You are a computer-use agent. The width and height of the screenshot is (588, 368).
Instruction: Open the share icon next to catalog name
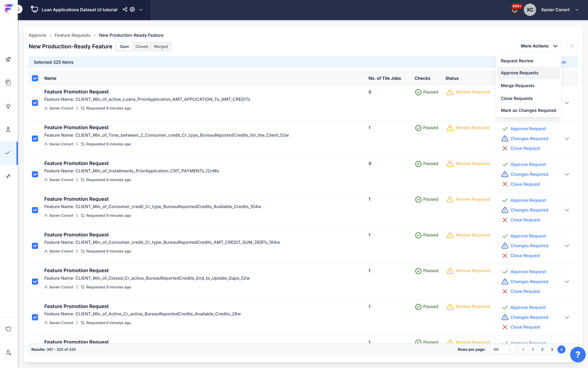coord(125,10)
